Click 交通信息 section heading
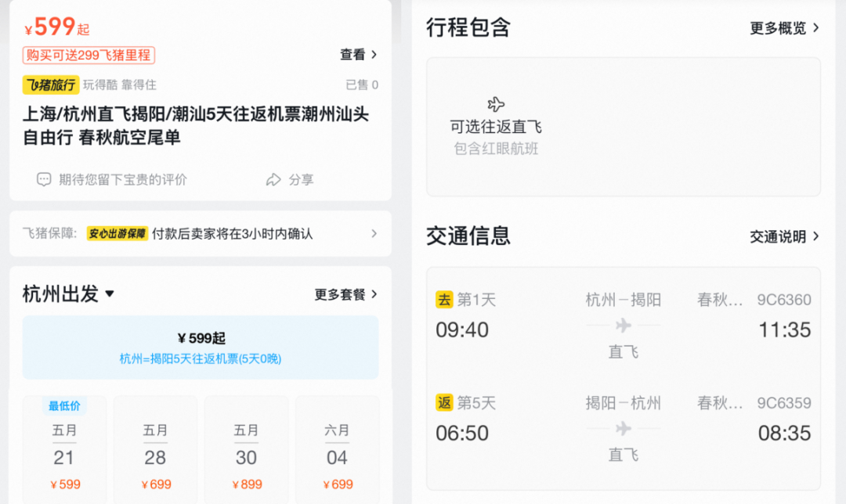 pos(468,236)
